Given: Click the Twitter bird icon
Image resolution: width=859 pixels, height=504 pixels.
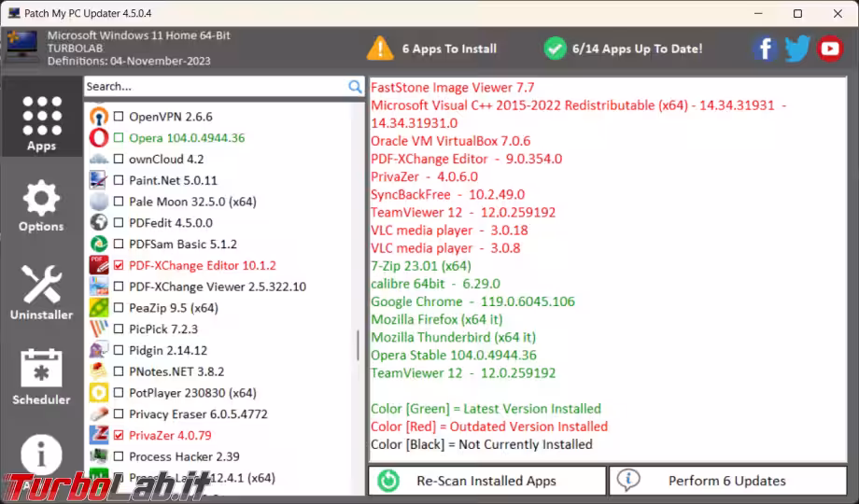Looking at the screenshot, I should click(797, 49).
